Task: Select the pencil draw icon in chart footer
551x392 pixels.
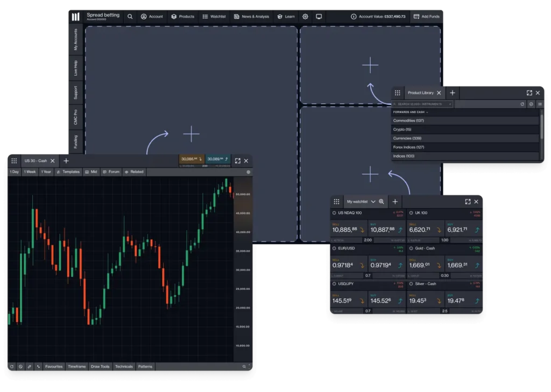Action: [x=30, y=366]
